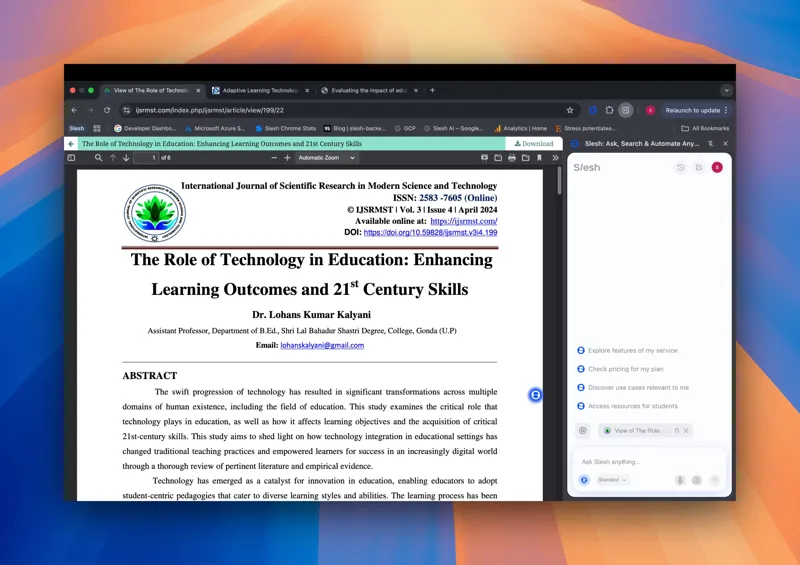Open the All Bookmarks folder
The height and width of the screenshot is (565, 800).
(x=705, y=129)
